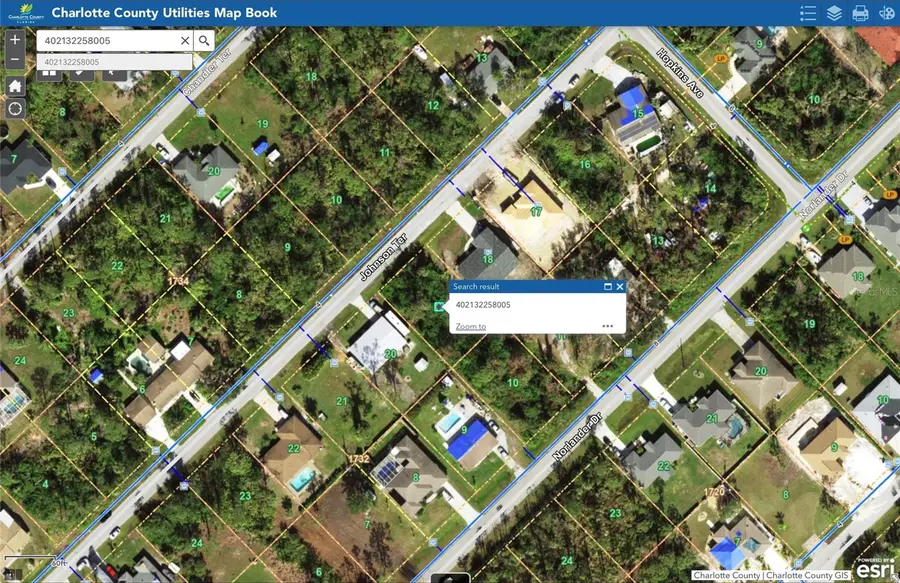This screenshot has height=583, width=900.
Task: Click inside the parcel search input field
Action: click(x=105, y=41)
